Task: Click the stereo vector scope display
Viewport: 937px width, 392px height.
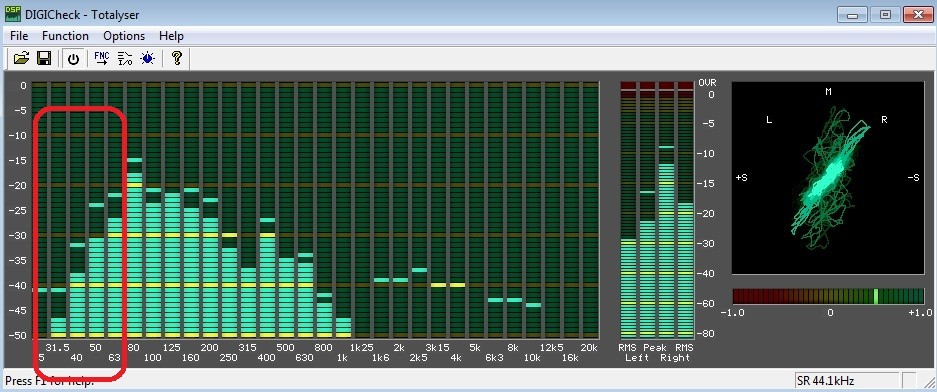Action: [828, 177]
